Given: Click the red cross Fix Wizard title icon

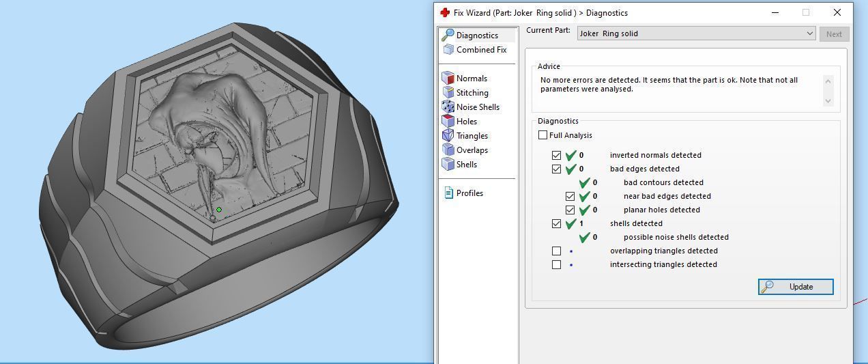Looking at the screenshot, I should pyautogui.click(x=445, y=12).
